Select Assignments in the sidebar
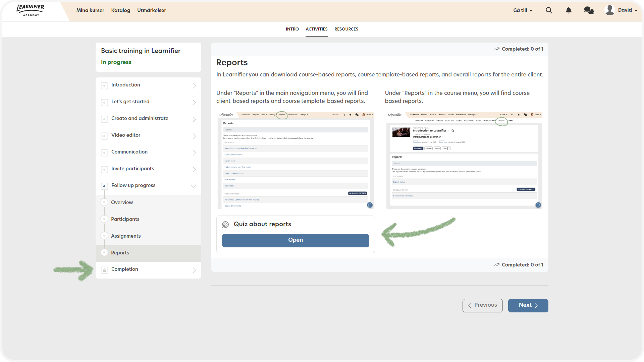Screen dimensions: 644x362 [x=126, y=236]
